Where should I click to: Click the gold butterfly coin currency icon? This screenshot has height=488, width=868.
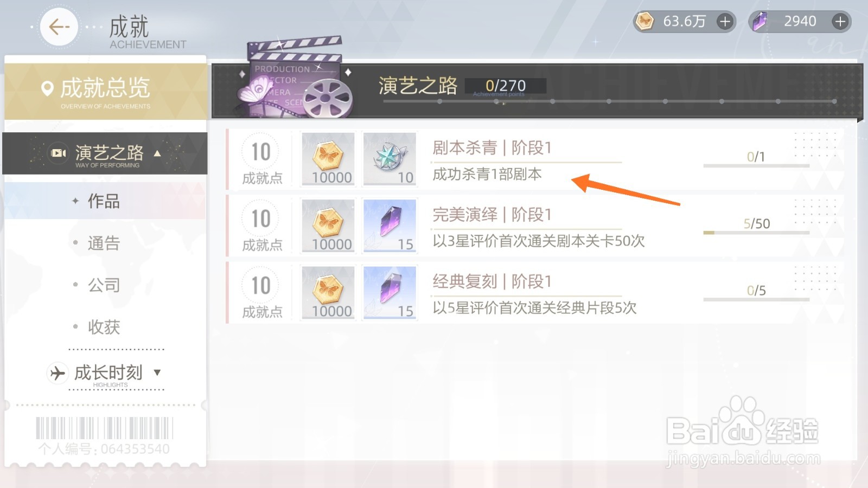(644, 22)
